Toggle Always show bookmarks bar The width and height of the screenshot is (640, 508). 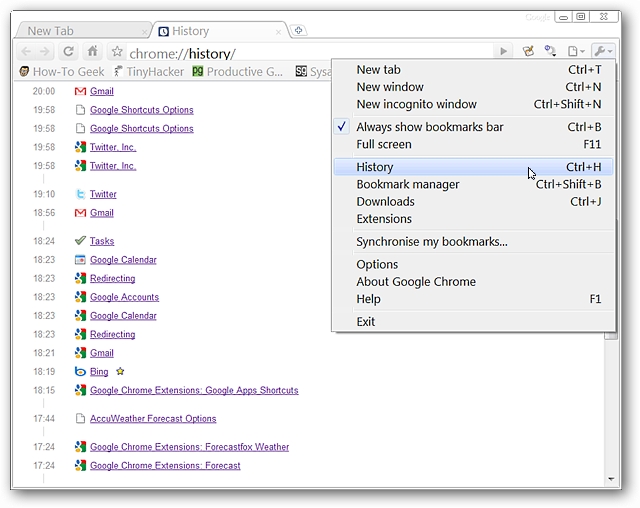(429, 127)
